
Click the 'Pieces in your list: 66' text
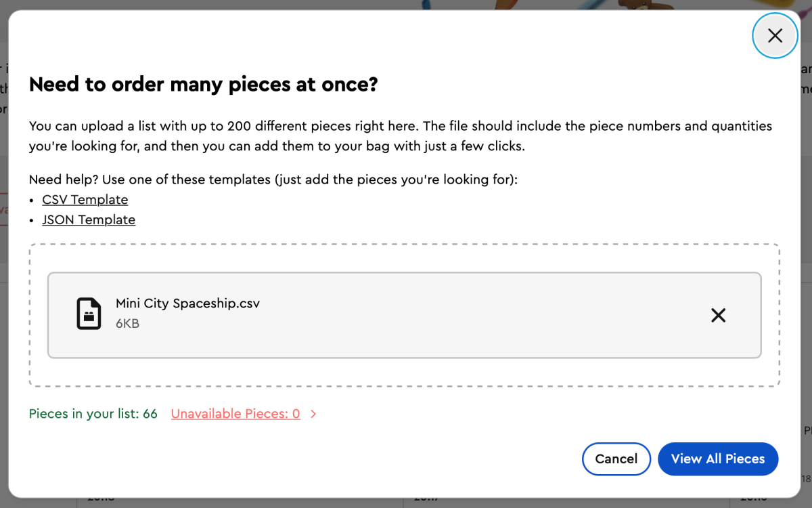point(93,414)
